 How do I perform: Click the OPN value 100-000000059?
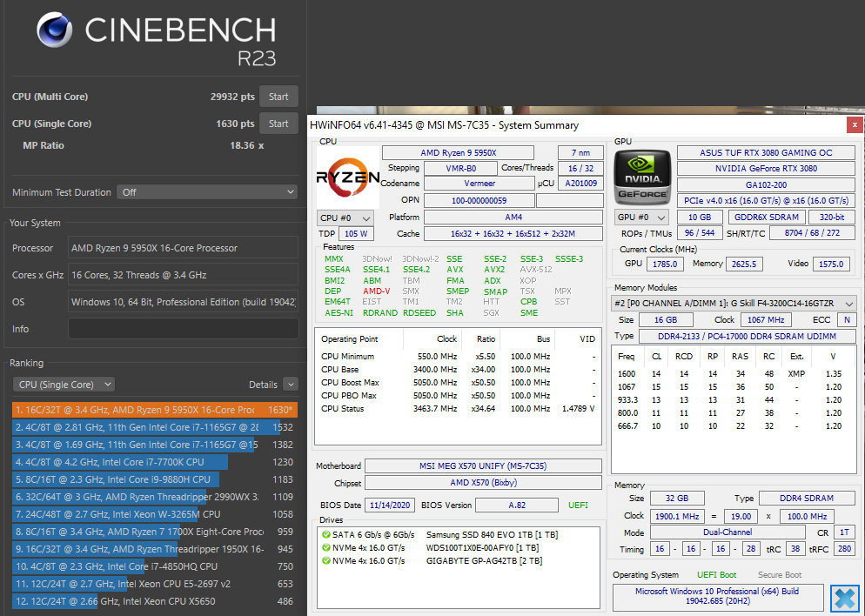click(x=479, y=200)
